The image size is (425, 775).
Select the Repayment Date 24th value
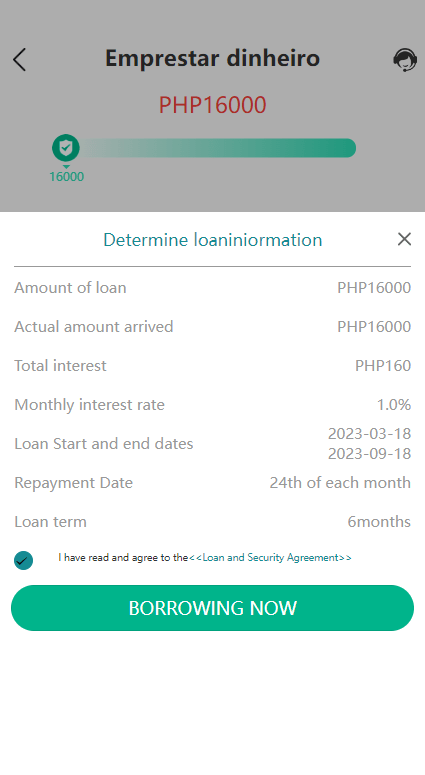click(340, 482)
